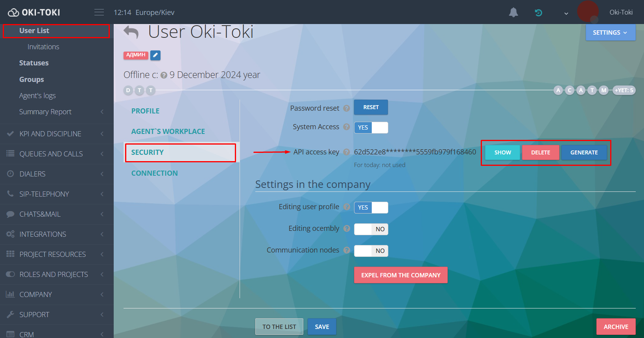This screenshot has width=644, height=338.
Task: Click the Project Resources grid icon
Action: 11,254
